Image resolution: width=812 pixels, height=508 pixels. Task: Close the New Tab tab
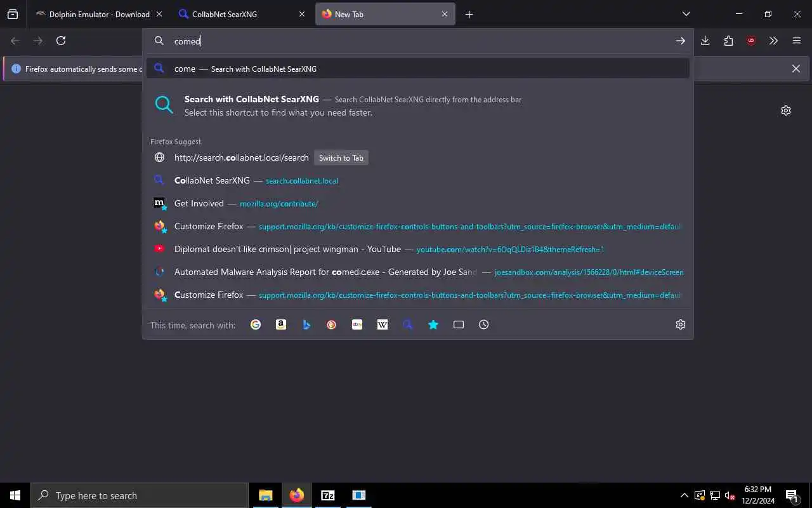pyautogui.click(x=445, y=14)
